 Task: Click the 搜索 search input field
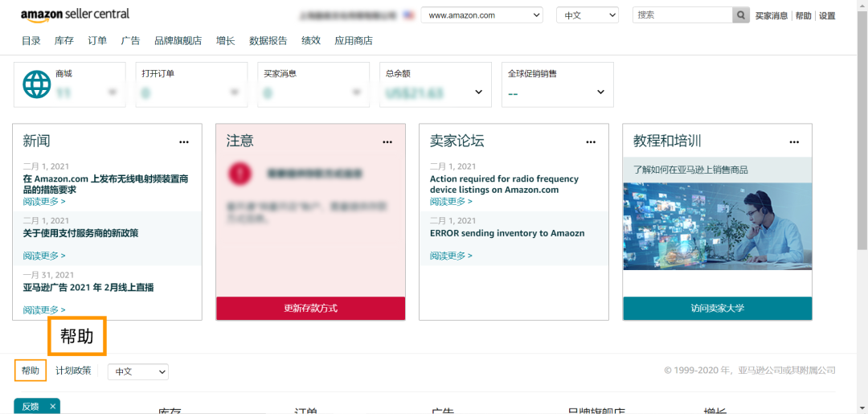[682, 15]
